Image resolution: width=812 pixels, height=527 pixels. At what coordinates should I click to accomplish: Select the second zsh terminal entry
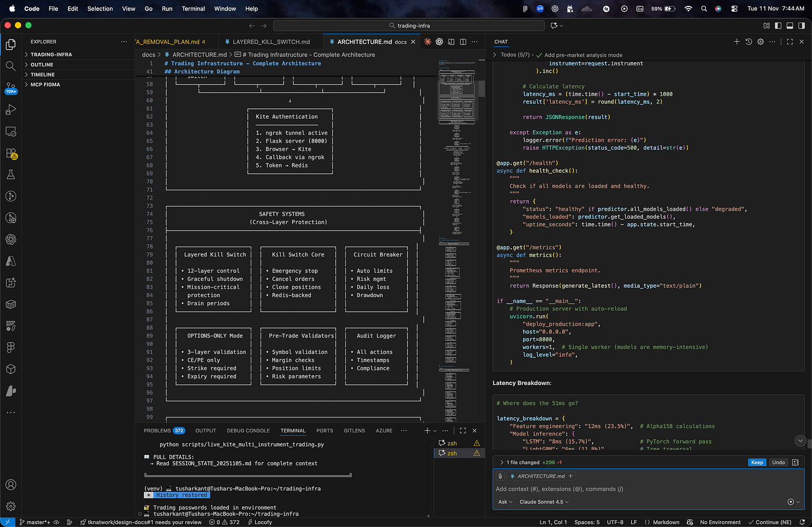pos(459,453)
